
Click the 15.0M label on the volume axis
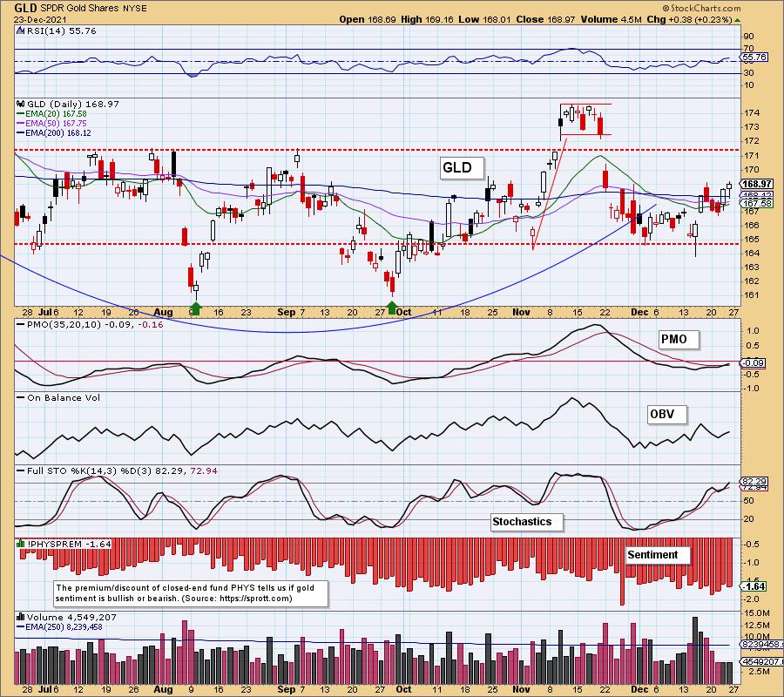[758, 613]
